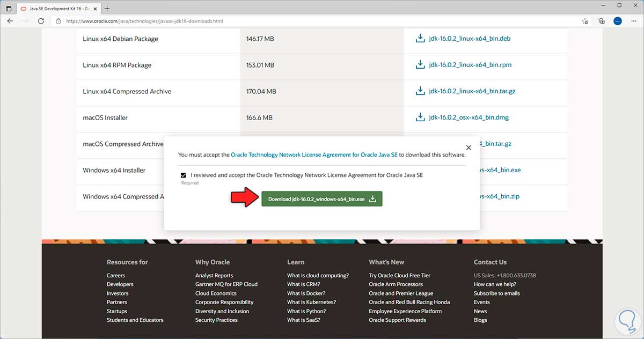This screenshot has width=644, height=339.
Task: Open the Oracle Support Rewards link
Action: pos(398,320)
